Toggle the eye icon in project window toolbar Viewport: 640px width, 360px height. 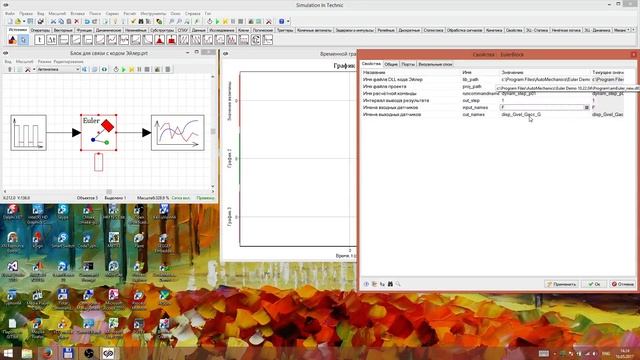(x=104, y=69)
